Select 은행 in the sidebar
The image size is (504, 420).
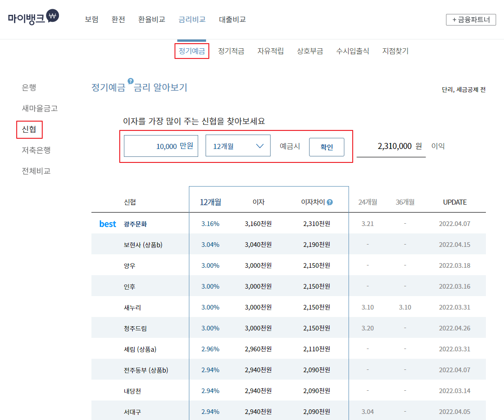click(29, 87)
